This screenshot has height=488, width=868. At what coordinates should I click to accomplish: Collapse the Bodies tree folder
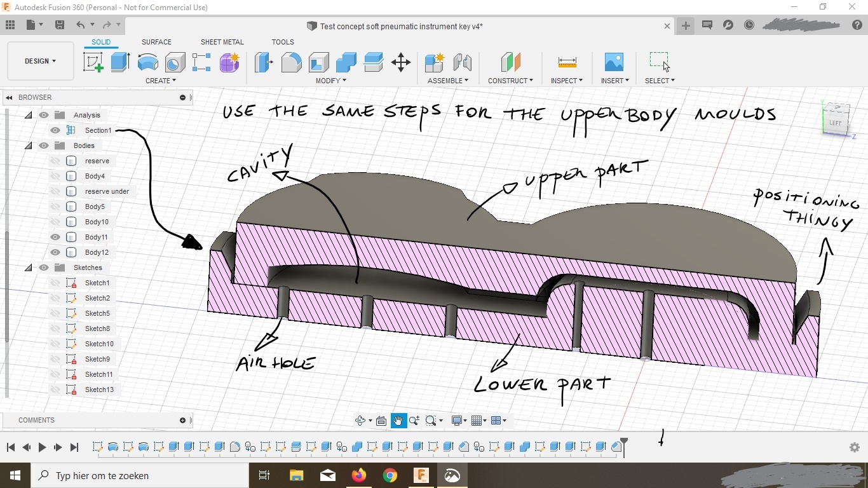[x=29, y=146]
